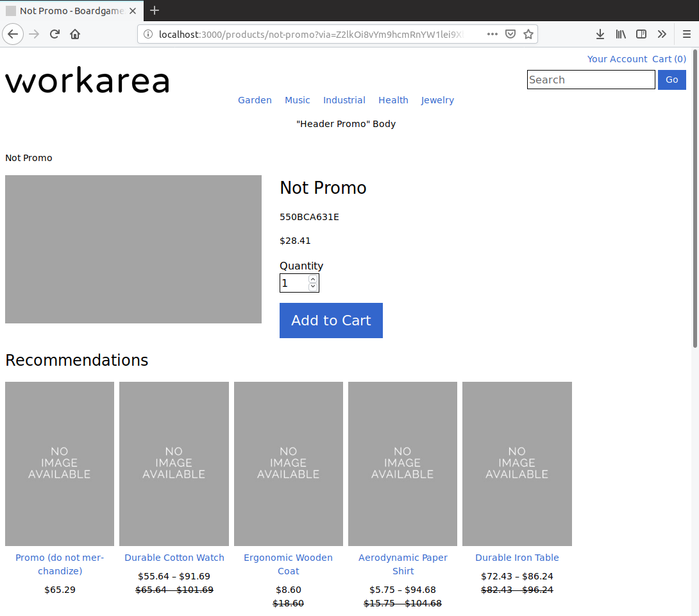Click Add to Cart button
This screenshot has width=699, height=616.
point(331,320)
